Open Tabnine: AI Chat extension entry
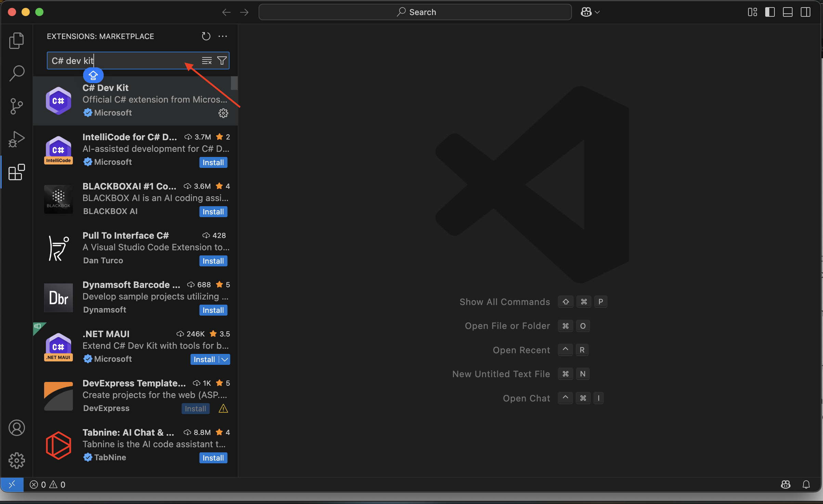The height and width of the screenshot is (504, 823). coord(135,445)
